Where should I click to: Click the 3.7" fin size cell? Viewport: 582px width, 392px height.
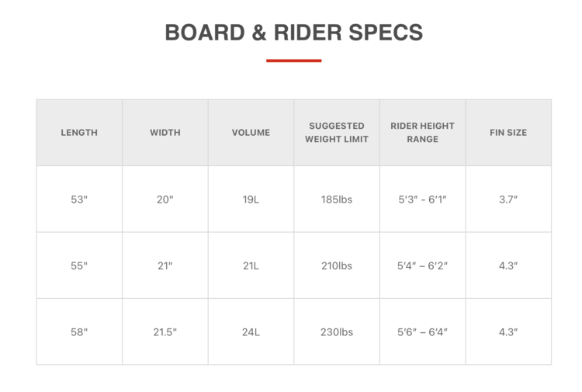click(x=508, y=199)
